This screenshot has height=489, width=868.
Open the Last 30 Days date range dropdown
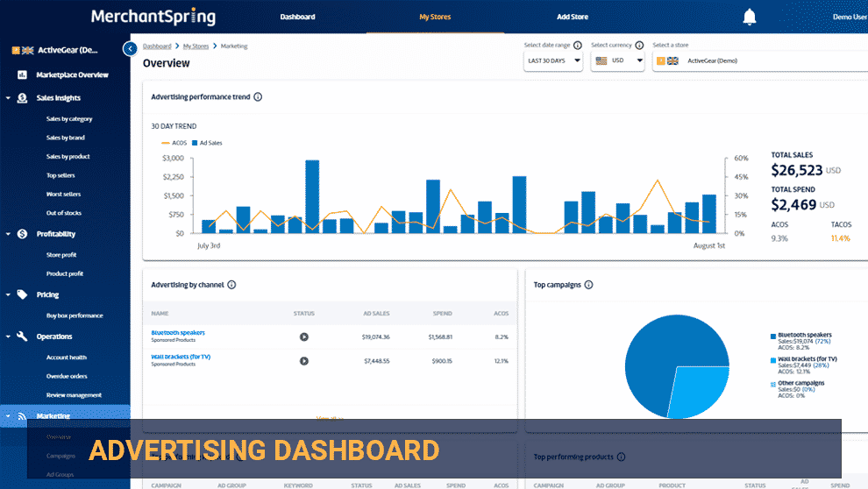(553, 60)
